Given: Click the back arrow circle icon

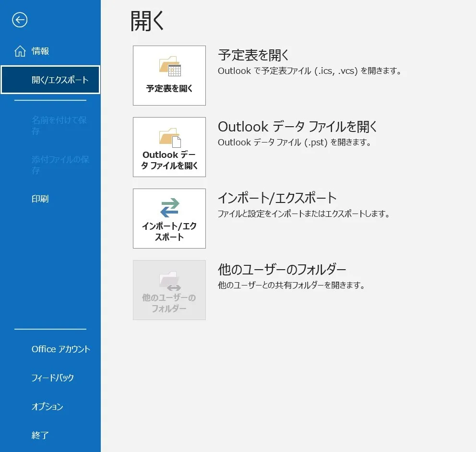Looking at the screenshot, I should tap(20, 20).
